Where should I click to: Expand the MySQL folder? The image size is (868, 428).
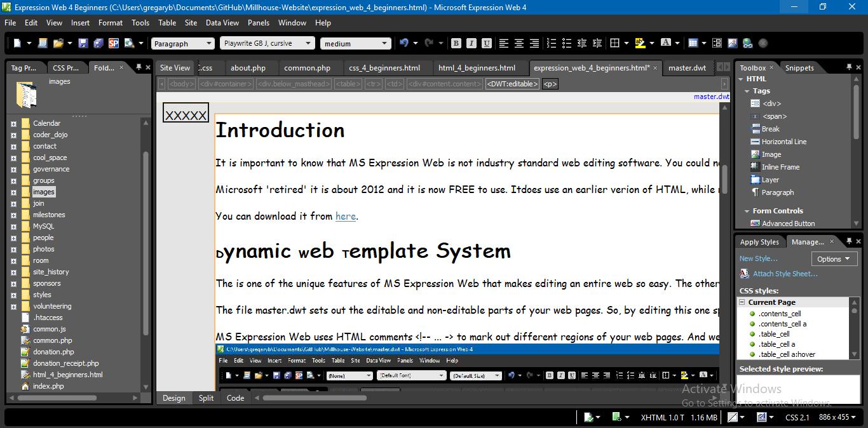[13, 226]
